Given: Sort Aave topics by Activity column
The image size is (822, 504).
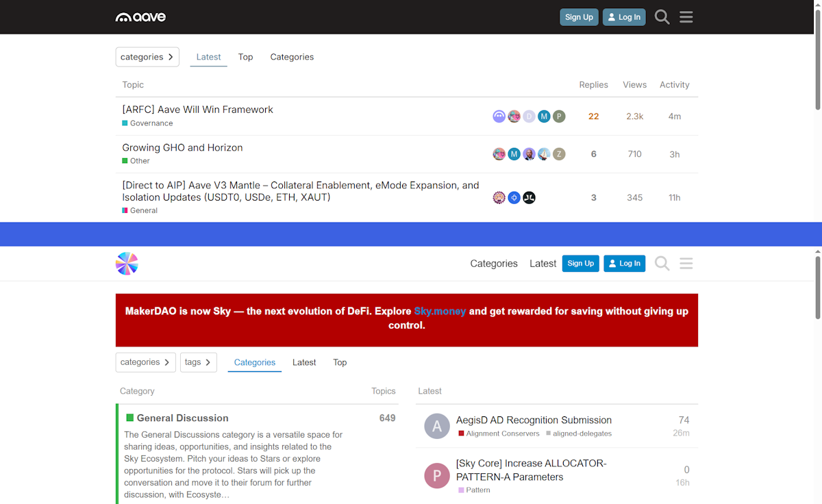Looking at the screenshot, I should [x=674, y=85].
